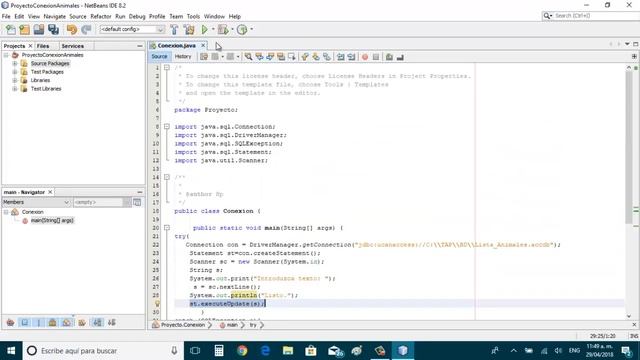Click the Build Project hammer icon
640x360 pixels.
point(174,29)
